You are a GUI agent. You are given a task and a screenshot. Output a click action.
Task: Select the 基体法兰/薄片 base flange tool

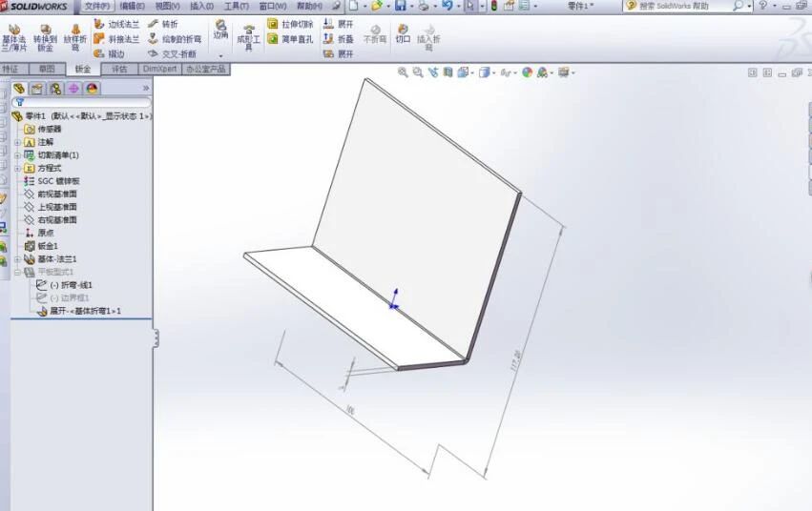(14, 38)
